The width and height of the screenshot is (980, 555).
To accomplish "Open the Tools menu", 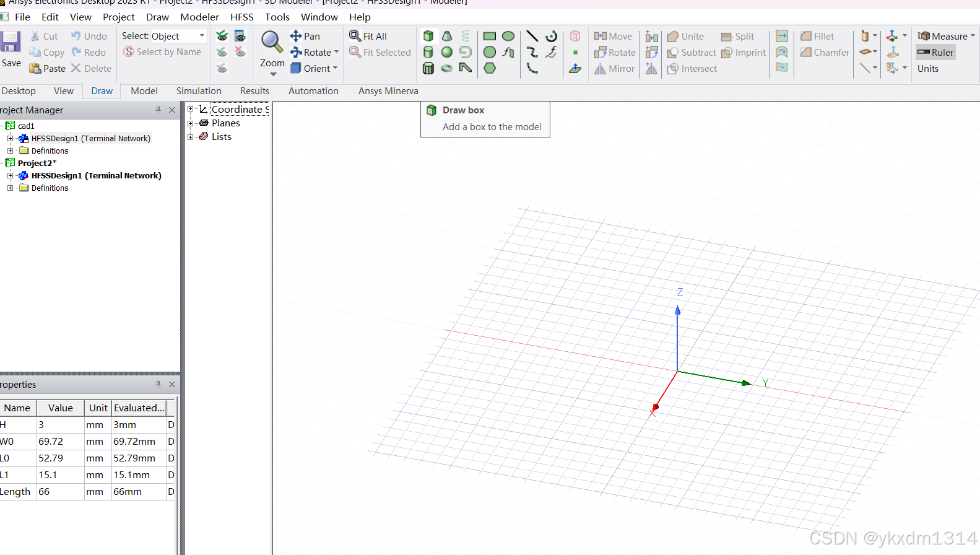I will (277, 17).
